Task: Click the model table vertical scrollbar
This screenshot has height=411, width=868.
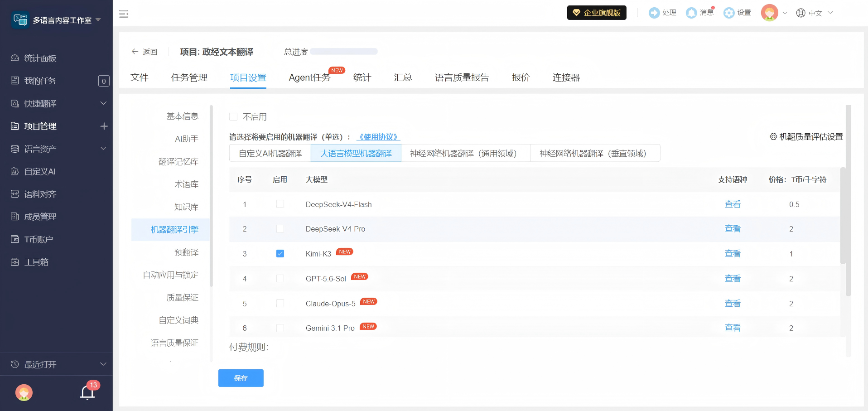Action: coord(843,216)
